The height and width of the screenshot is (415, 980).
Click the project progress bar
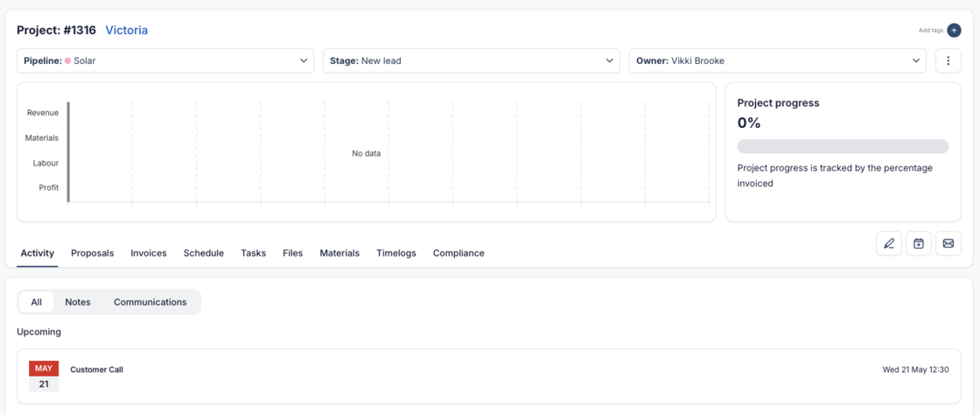click(x=843, y=146)
